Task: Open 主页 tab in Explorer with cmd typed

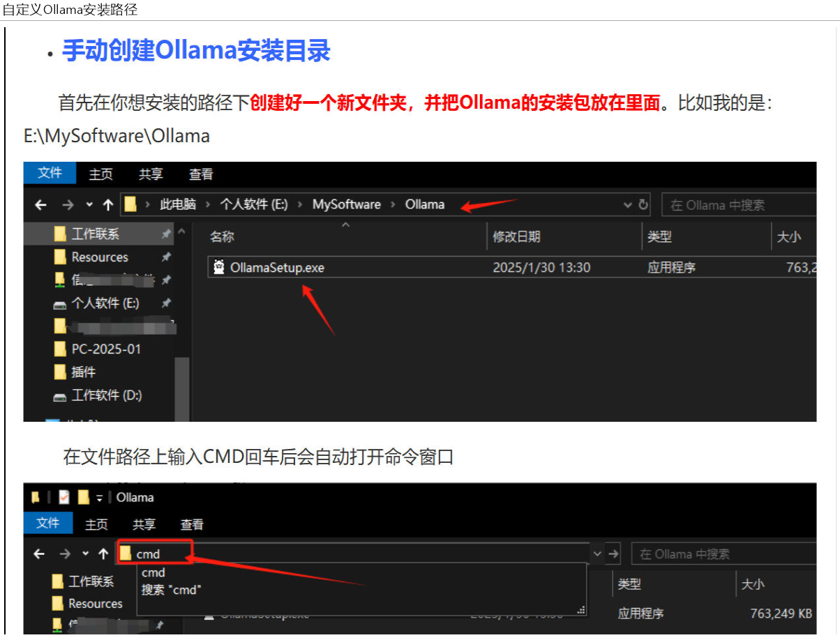Action: click(x=97, y=524)
